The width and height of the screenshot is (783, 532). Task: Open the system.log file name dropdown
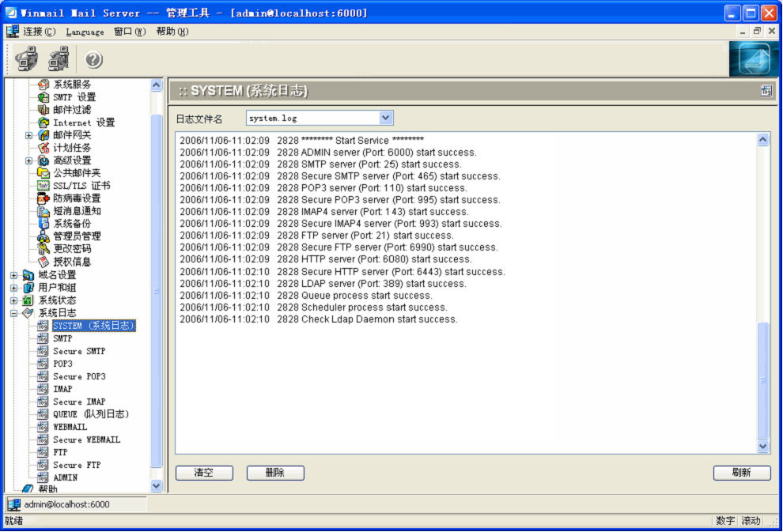click(385, 119)
